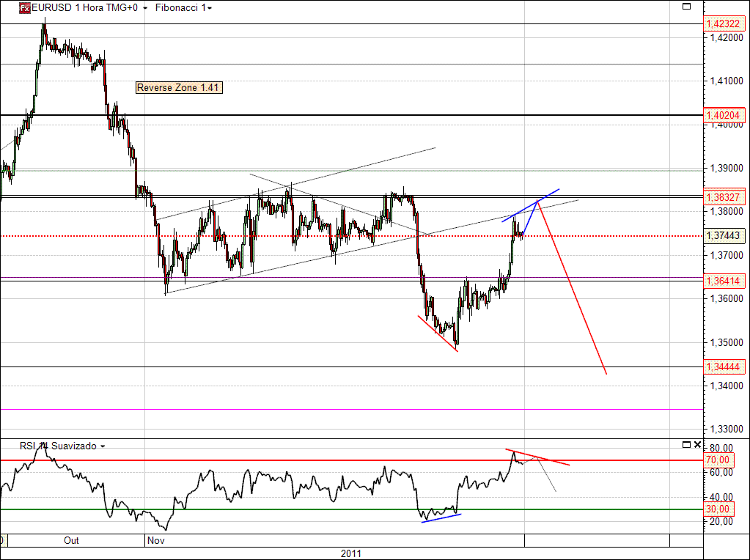
Task: Select the blue upward projection line
Action: pos(530,218)
